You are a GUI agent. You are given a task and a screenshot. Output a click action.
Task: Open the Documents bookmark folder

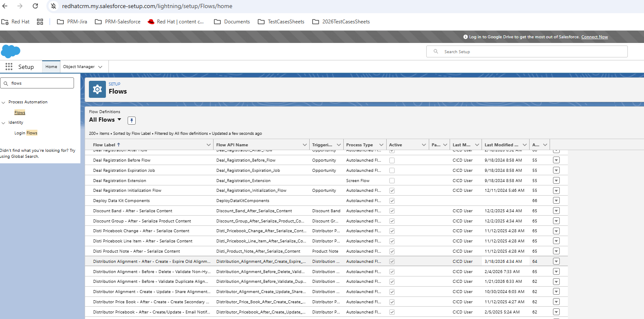232,22
